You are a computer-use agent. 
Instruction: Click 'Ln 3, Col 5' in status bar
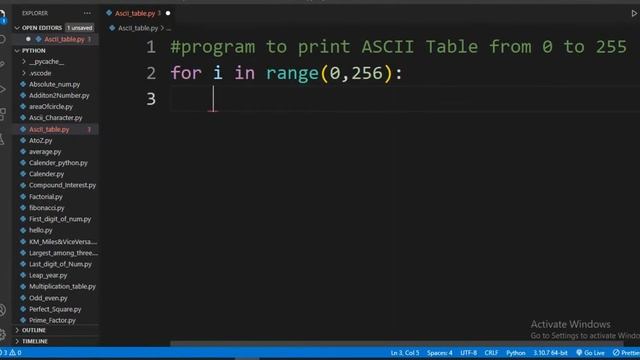tap(404, 353)
